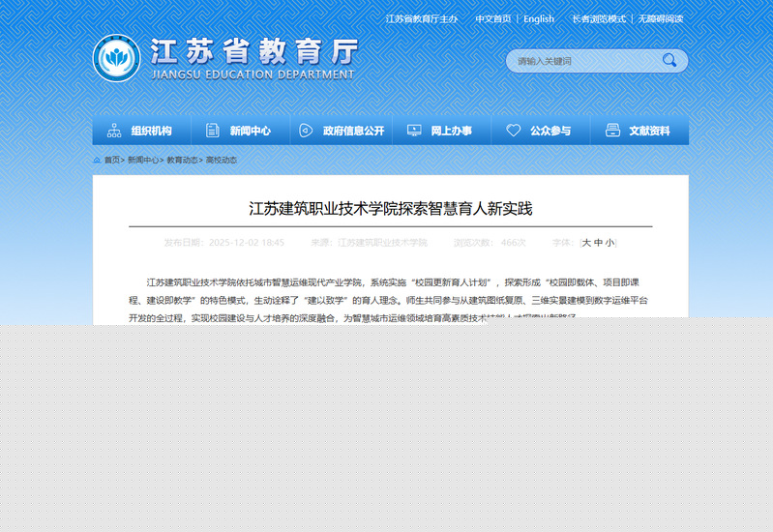Set article font size to 中
The height and width of the screenshot is (532, 773).
click(x=597, y=243)
